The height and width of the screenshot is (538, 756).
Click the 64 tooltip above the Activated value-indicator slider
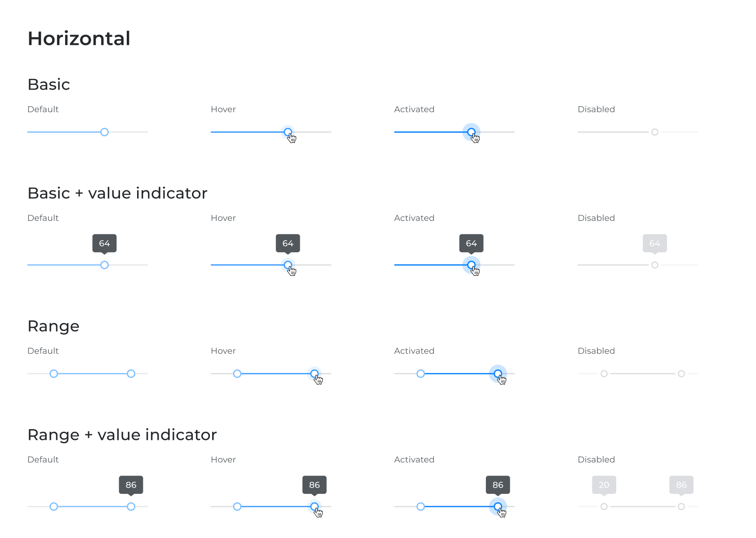coord(471,243)
